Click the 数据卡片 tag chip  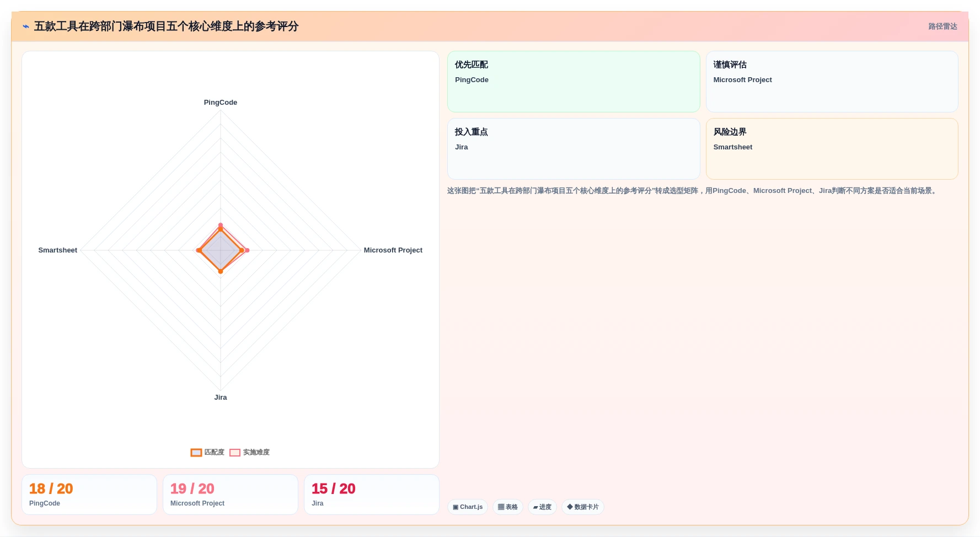(x=583, y=507)
